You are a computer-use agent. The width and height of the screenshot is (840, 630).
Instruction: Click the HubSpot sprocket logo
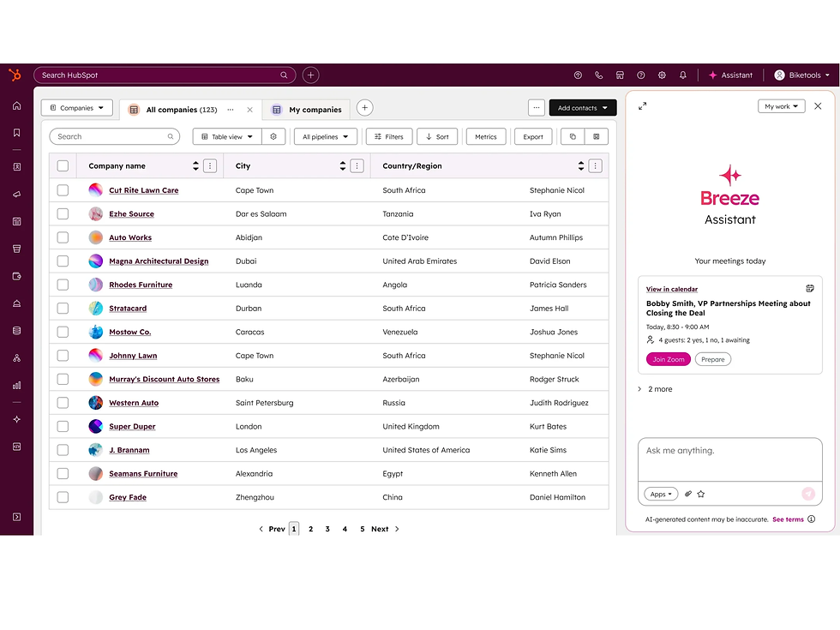(x=15, y=75)
